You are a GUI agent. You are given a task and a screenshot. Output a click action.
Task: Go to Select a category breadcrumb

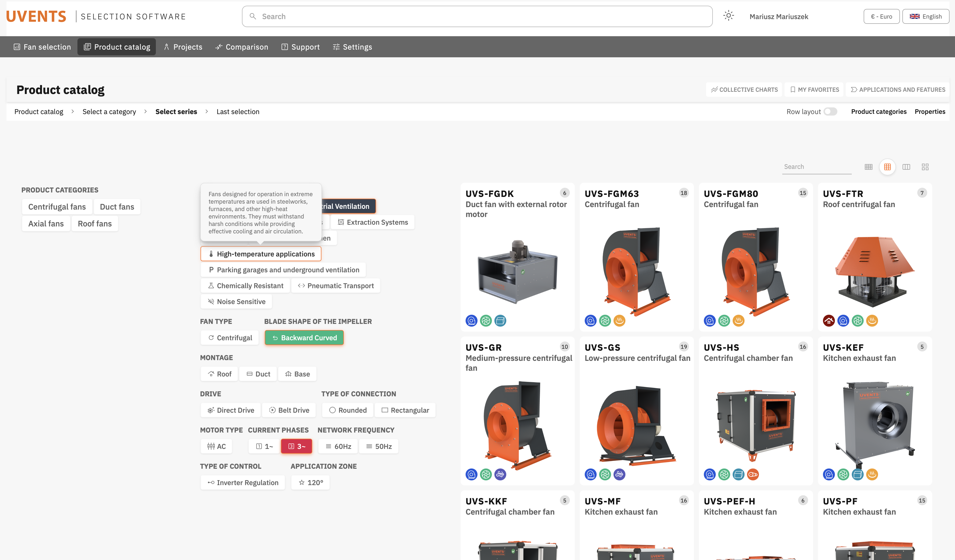(109, 112)
